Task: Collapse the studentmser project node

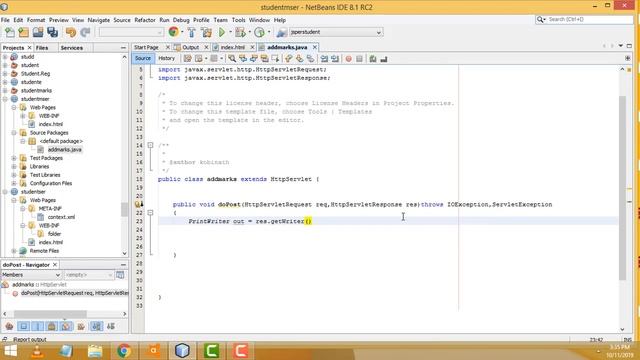Action: click(x=5, y=99)
